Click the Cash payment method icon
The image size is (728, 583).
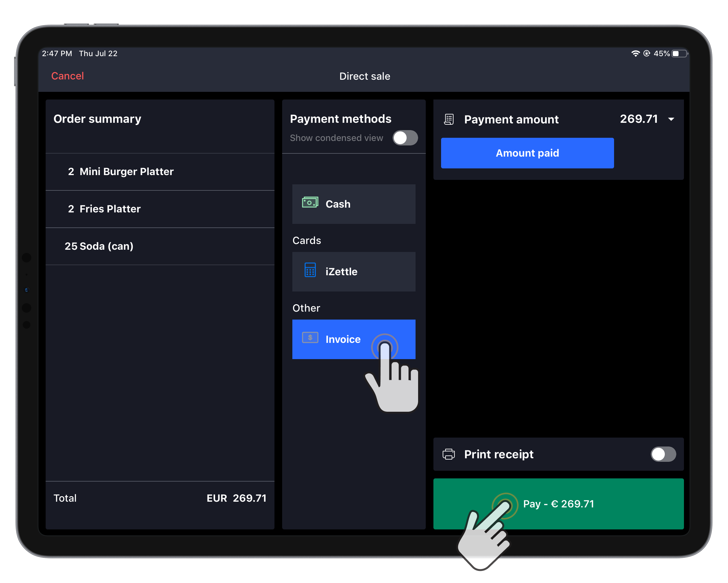coord(311,203)
